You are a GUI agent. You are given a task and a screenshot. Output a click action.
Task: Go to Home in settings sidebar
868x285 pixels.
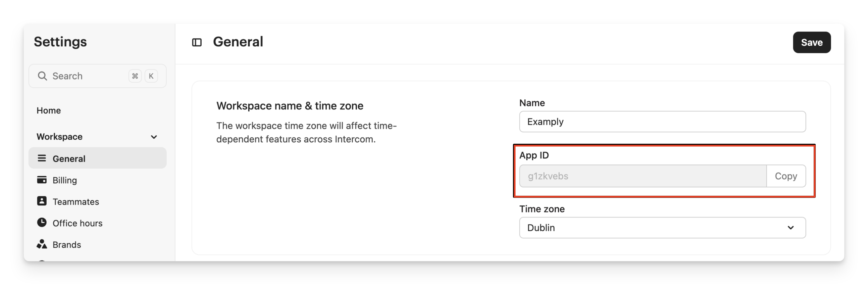point(49,111)
